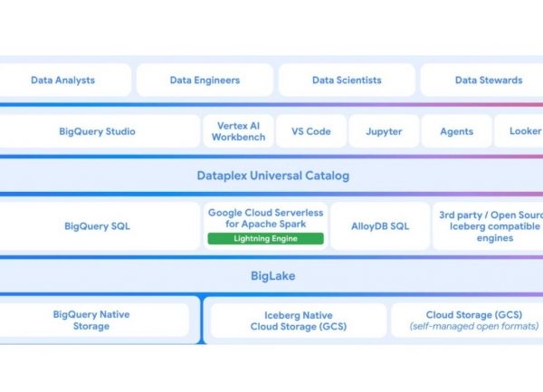Select the Agents box
Screen dimensions: 543x392
click(456, 131)
